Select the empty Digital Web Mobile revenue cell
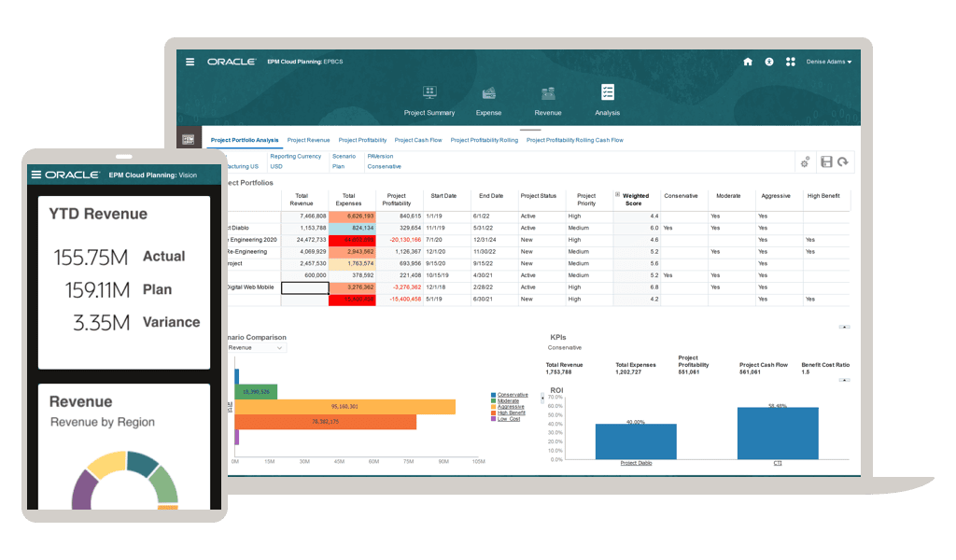This screenshot has height=560, width=956. (x=305, y=287)
